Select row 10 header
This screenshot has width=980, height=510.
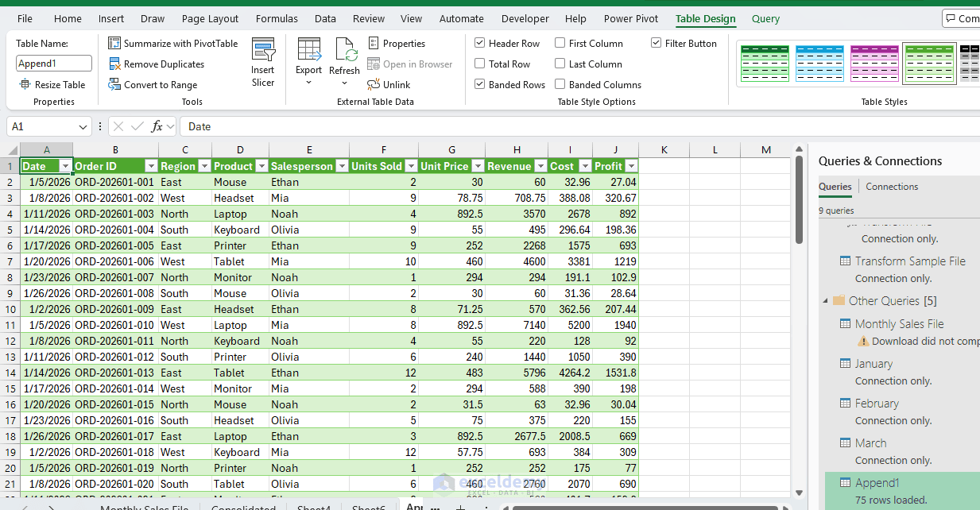[x=10, y=309]
